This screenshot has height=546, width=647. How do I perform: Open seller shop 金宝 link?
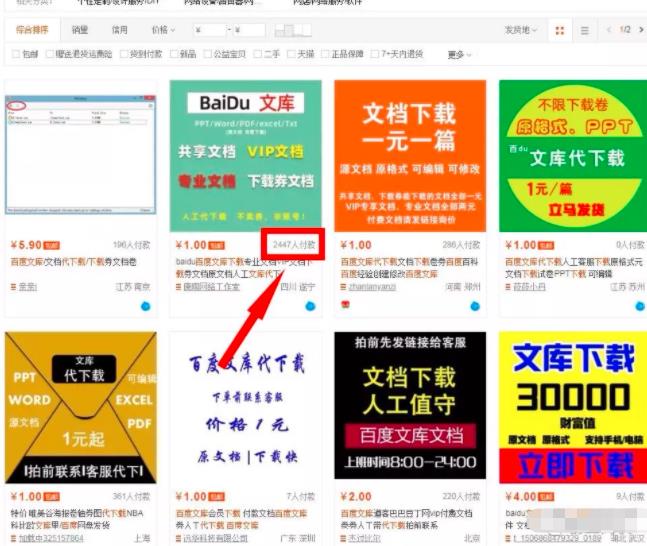pos(27,288)
